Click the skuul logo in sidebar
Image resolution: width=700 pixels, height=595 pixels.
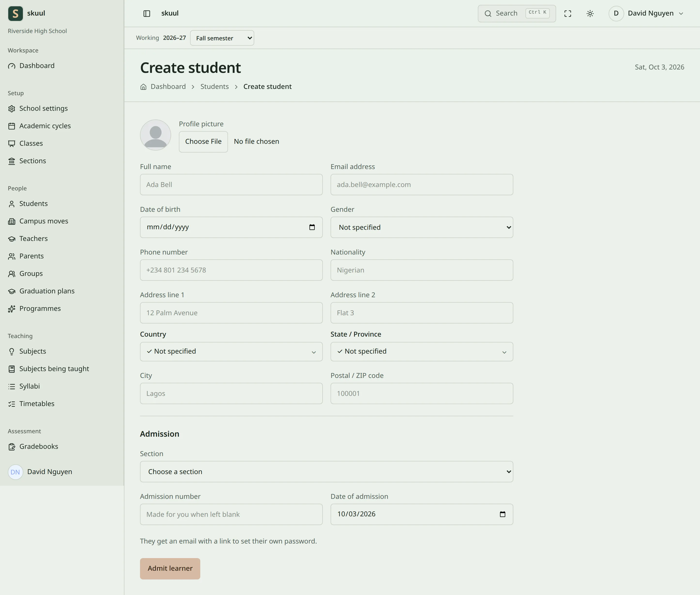pos(15,14)
